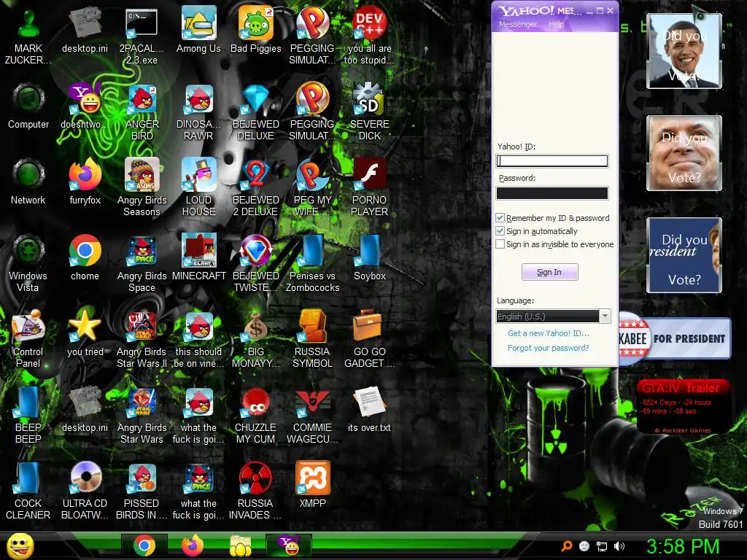Click the 3:58 PM taskbar clock
747x560 pixels.
click(683, 546)
